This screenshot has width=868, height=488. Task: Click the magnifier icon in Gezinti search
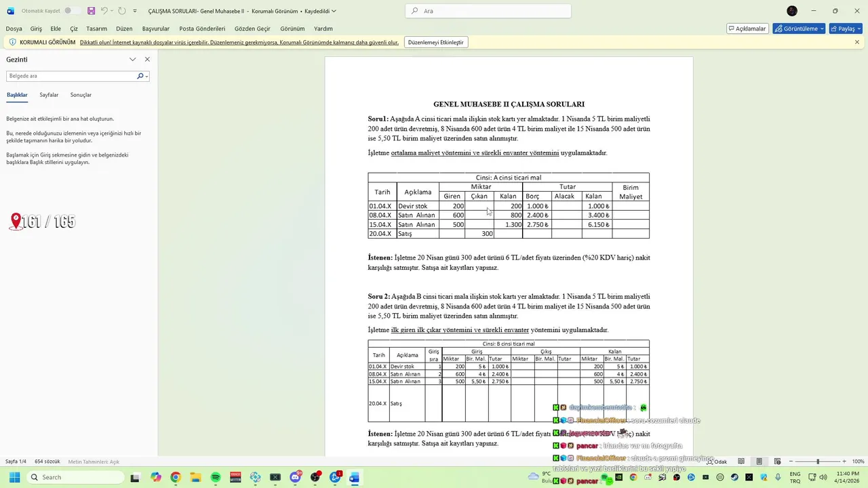click(140, 76)
